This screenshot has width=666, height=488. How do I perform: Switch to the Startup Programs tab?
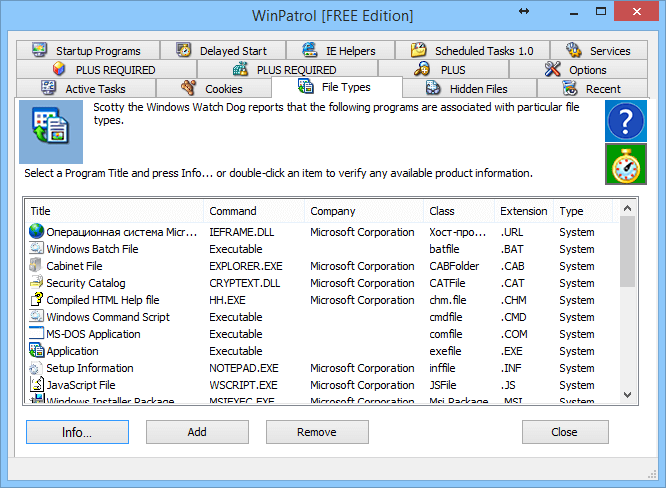88,50
